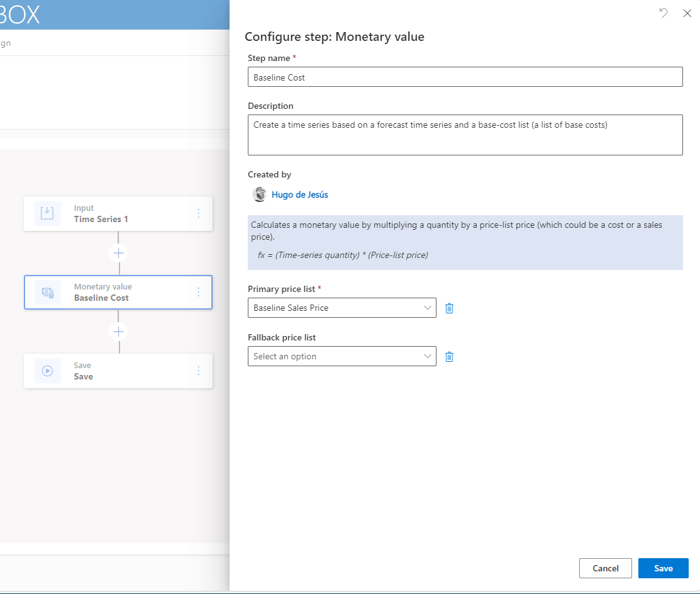
Task: Add a step above the Save node
Action: tap(118, 332)
